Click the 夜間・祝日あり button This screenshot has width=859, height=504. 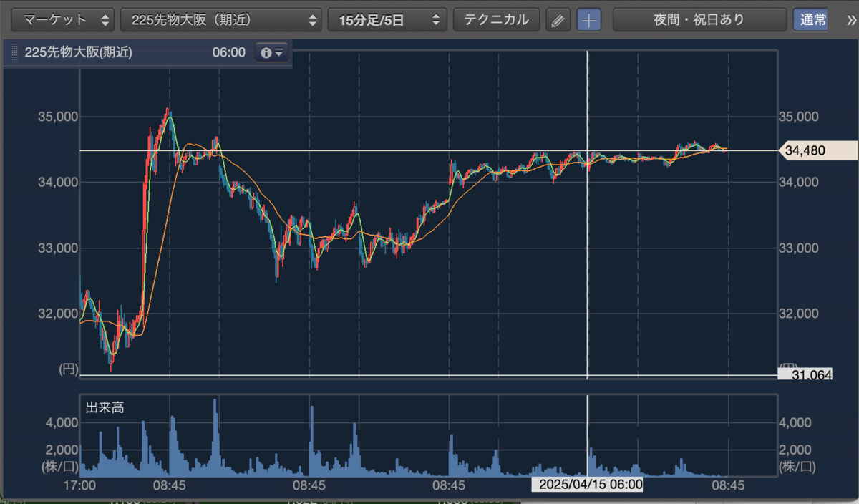point(699,19)
